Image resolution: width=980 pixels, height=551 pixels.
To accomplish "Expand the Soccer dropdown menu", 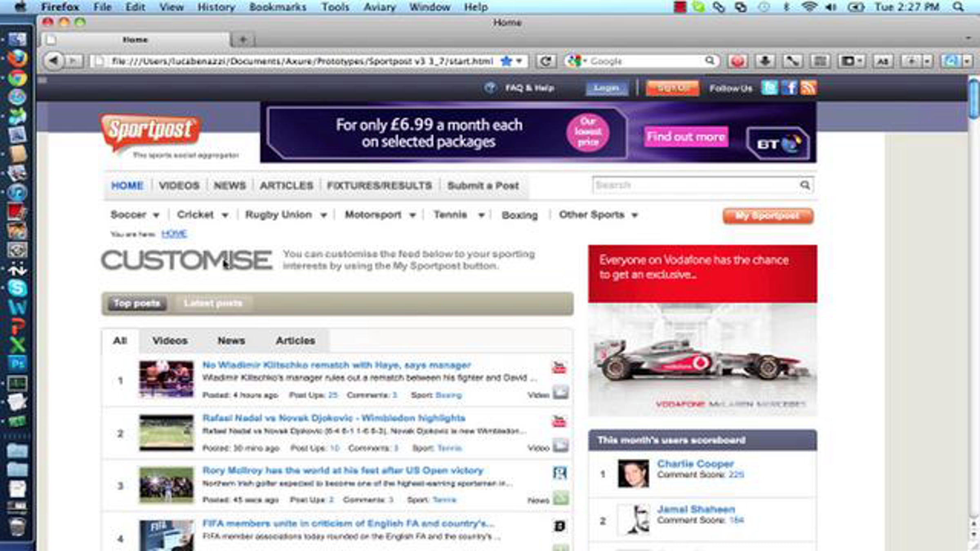I will pos(135,215).
